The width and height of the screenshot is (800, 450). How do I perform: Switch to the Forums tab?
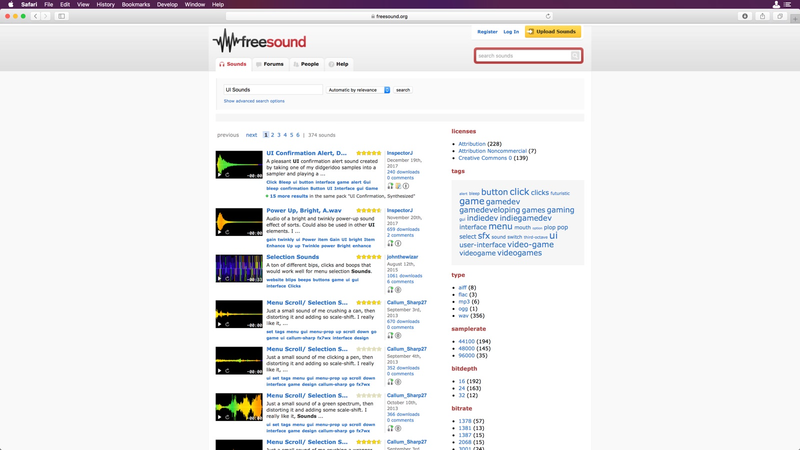click(x=270, y=64)
